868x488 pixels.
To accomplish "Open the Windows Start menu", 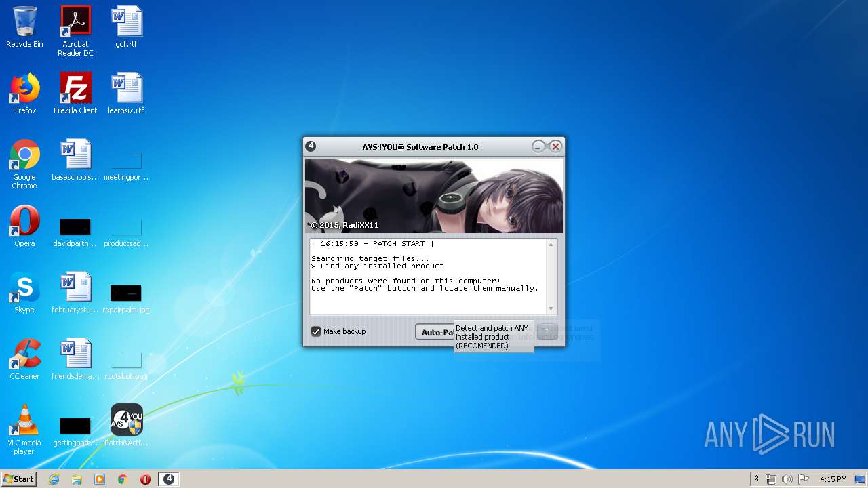I will tap(18, 479).
